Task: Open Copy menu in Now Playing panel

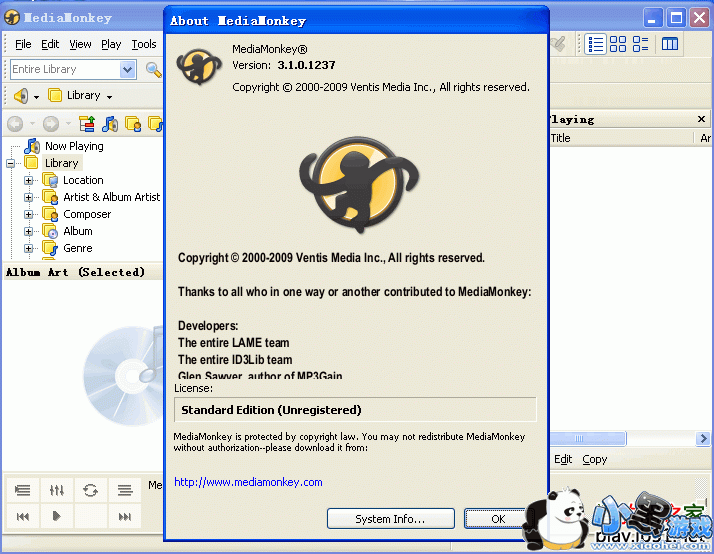Action: 595,459
